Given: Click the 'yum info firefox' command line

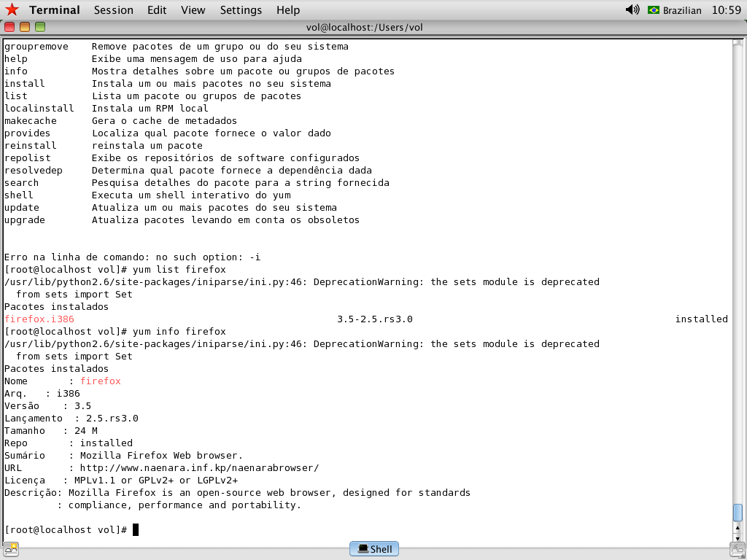Looking at the screenshot, I should (115, 332).
